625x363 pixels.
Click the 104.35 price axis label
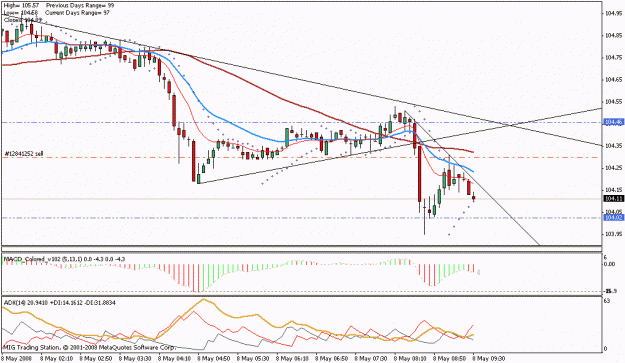(x=613, y=145)
